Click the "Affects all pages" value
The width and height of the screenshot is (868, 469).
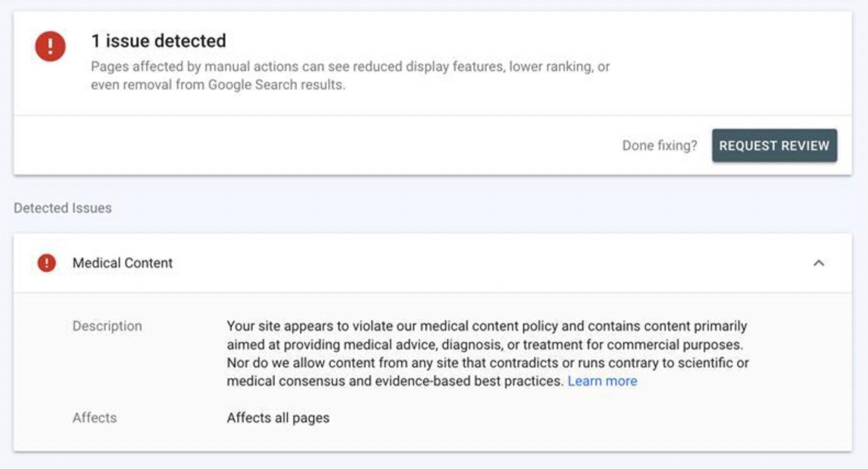coord(278,418)
